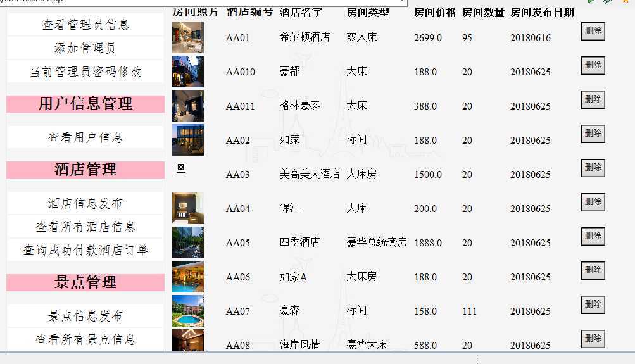Click the 希尔顿酒店 room photo thumbnail
Screen dimensions: 635x364
pyautogui.click(x=188, y=37)
